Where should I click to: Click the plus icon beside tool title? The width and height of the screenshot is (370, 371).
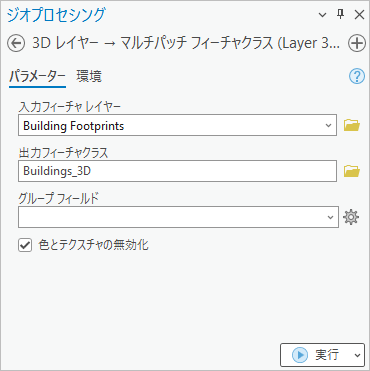coord(357,44)
